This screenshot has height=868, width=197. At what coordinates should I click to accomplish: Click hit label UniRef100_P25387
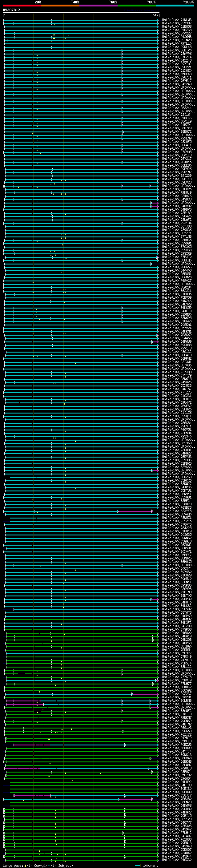coord(177,23)
